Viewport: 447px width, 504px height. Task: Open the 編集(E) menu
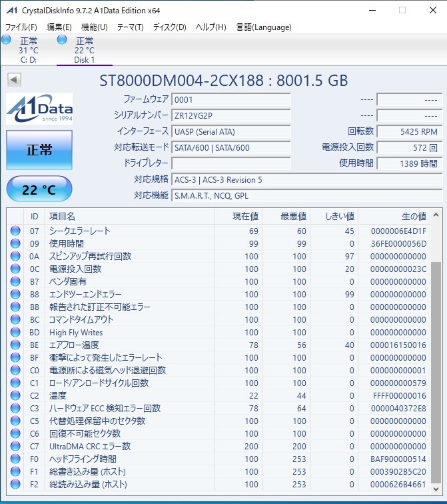tap(59, 27)
